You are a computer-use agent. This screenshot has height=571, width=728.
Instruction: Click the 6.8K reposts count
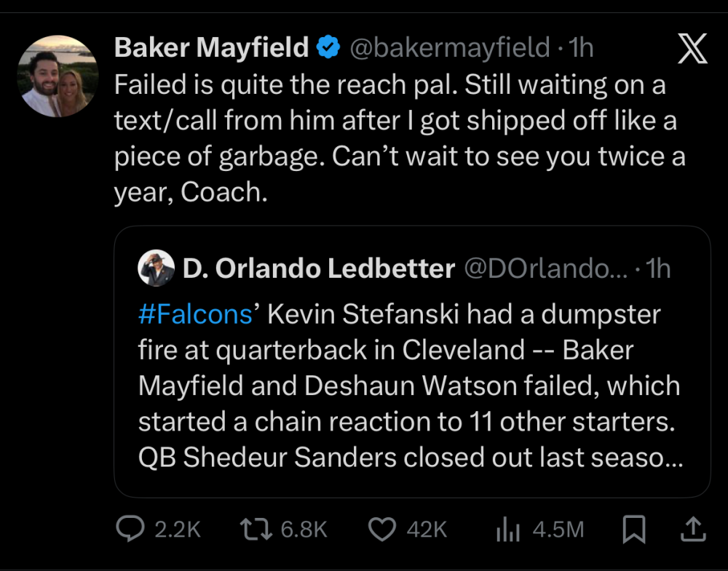[x=304, y=530]
